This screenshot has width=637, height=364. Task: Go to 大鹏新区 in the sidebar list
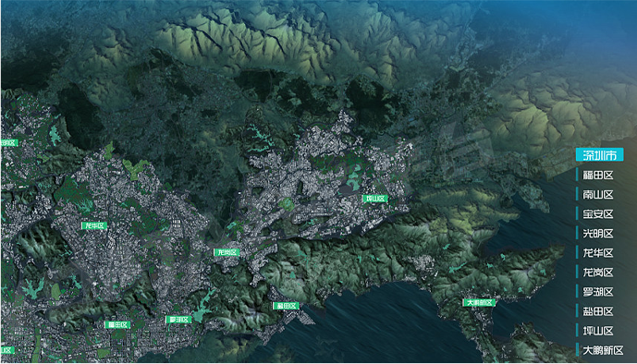(x=603, y=350)
